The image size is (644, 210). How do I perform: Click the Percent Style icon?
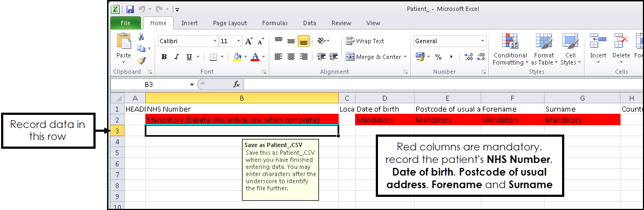pyautogui.click(x=438, y=57)
